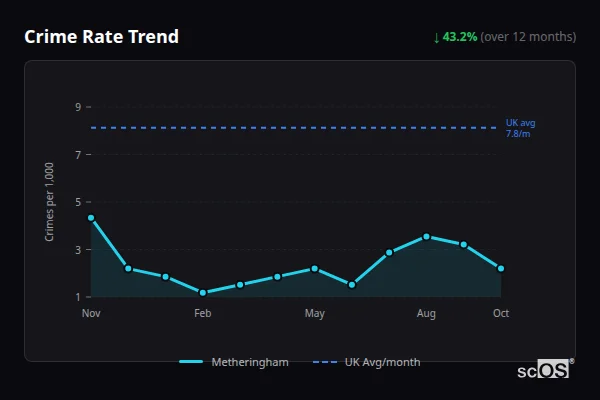
Task: Click the Aug data point at summer peak
Action: click(x=426, y=237)
